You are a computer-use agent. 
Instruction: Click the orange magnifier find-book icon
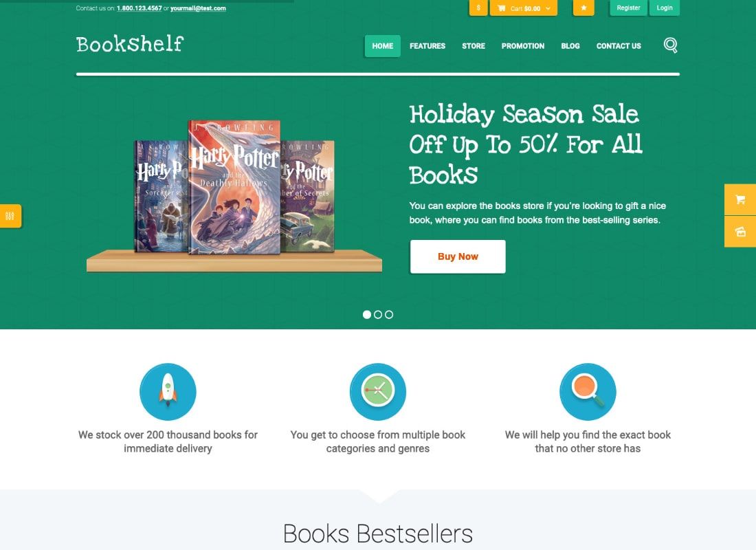point(588,392)
